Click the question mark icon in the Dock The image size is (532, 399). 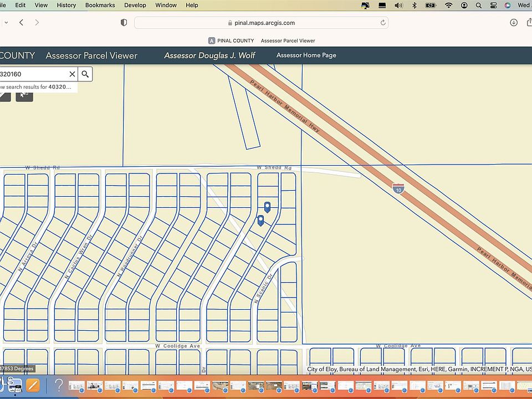coord(59,386)
